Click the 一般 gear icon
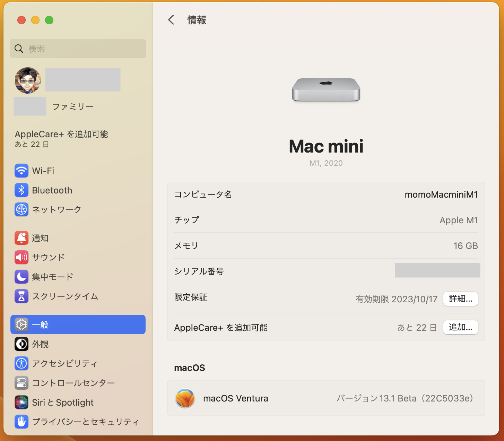Viewport: 504px width, 441px height. 21,325
